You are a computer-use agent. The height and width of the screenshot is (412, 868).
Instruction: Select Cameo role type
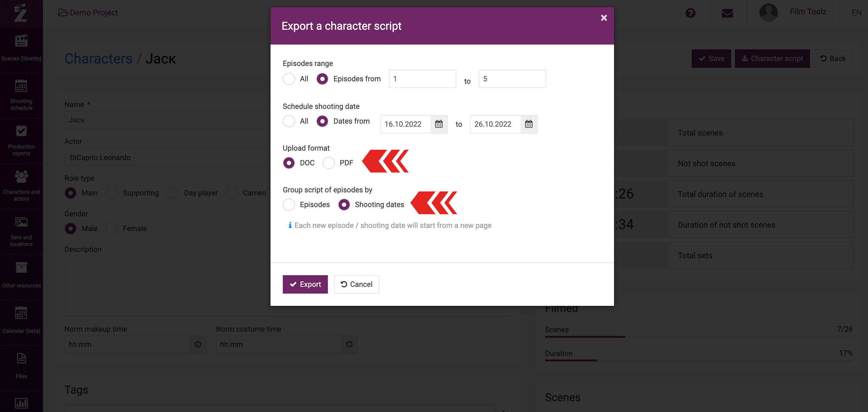click(x=232, y=193)
